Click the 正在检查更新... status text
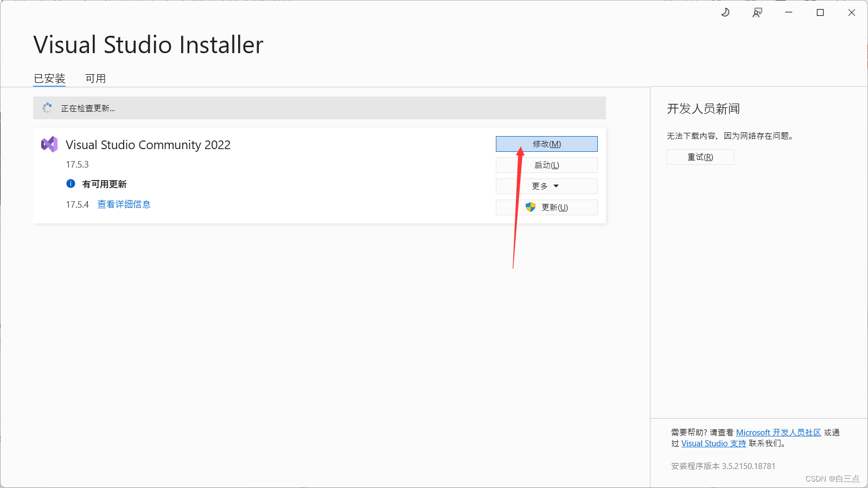868x488 pixels. pos(88,108)
